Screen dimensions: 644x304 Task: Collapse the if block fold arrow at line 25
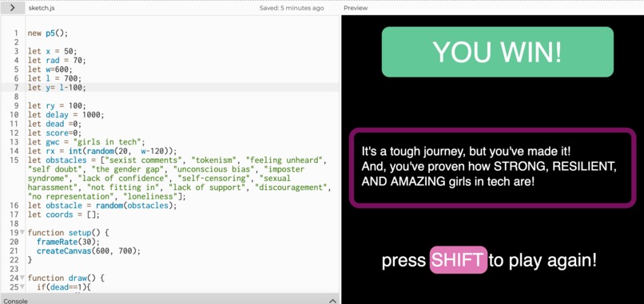pos(22,286)
